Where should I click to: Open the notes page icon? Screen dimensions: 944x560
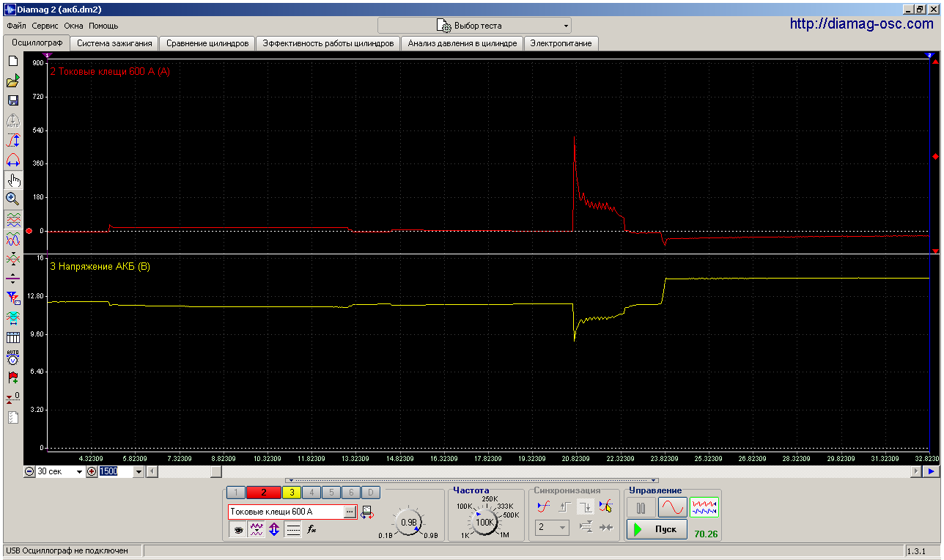pos(13,417)
